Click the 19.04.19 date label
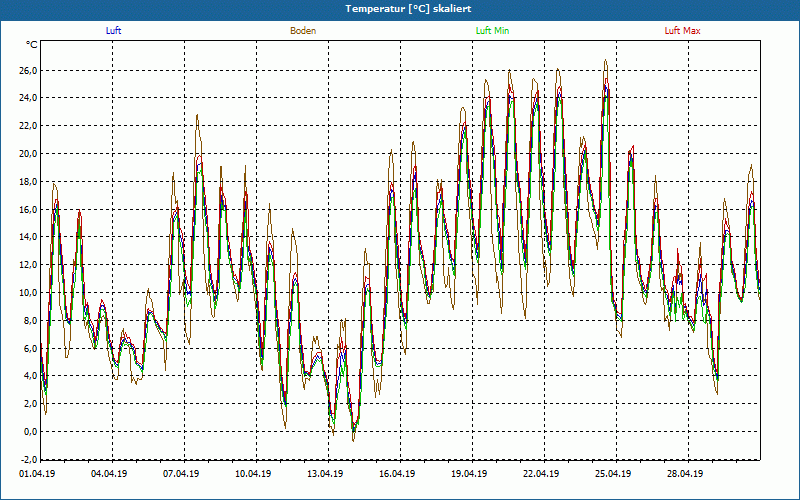The image size is (800, 500). pyautogui.click(x=469, y=474)
